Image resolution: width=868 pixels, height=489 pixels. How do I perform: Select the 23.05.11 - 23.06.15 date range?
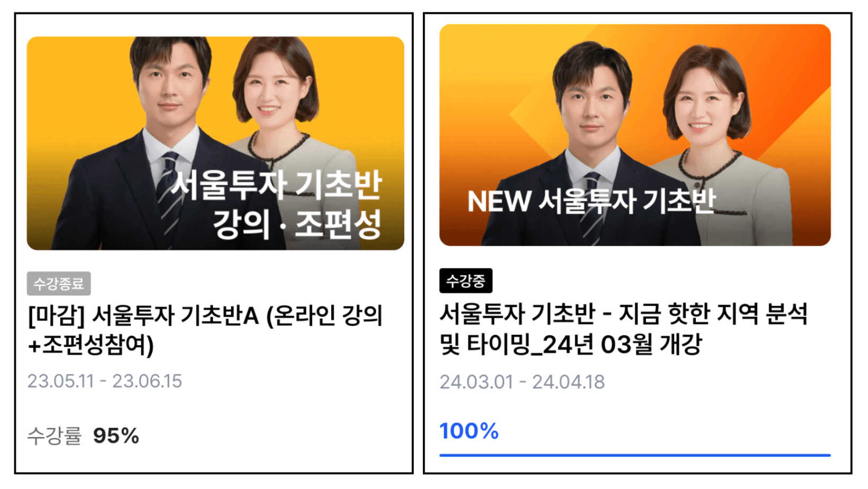pos(104,381)
